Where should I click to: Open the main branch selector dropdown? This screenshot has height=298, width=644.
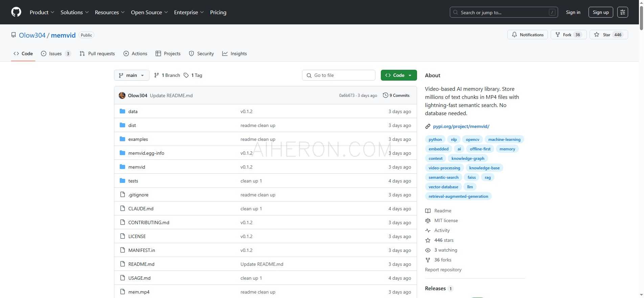click(x=132, y=75)
